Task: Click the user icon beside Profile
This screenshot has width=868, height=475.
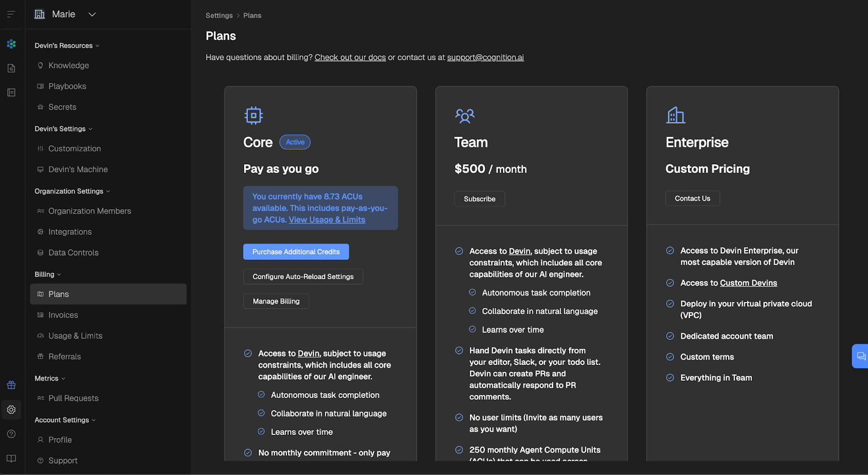Action: tap(40, 440)
